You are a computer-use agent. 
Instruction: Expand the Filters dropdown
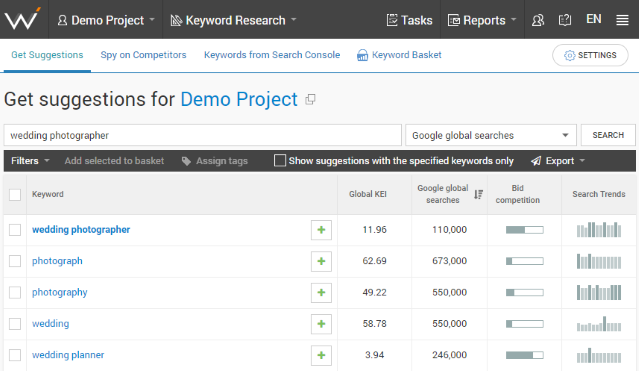30,161
